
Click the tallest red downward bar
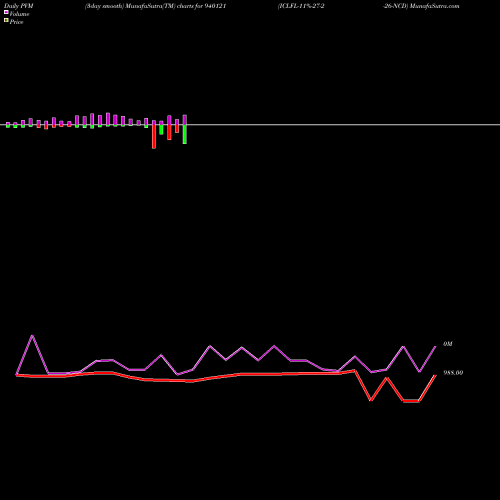point(154,137)
